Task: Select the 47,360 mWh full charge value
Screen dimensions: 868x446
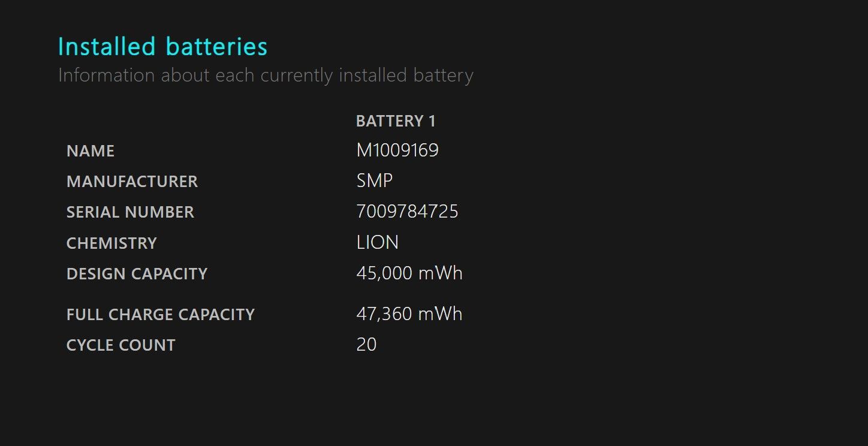Action: 409,314
